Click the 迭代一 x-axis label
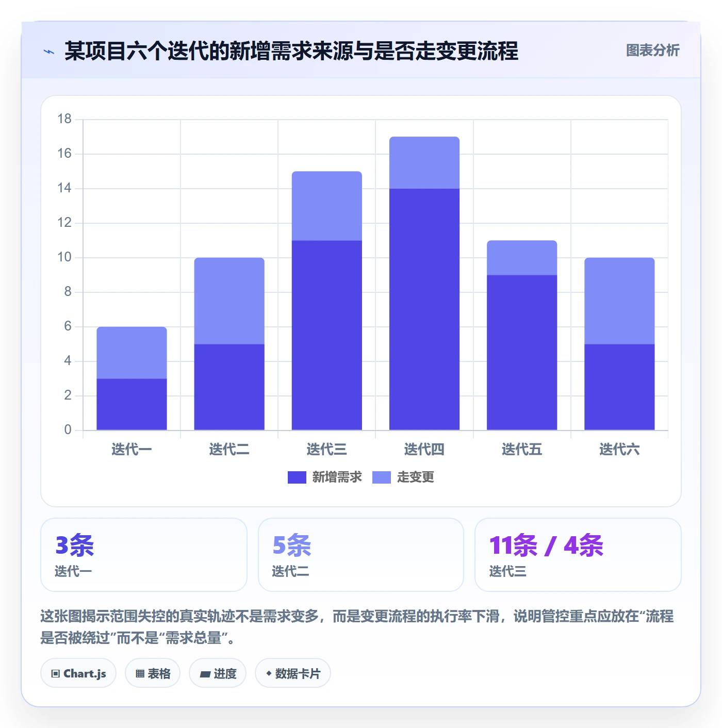Viewport: 722px width, 728px height. click(132, 450)
